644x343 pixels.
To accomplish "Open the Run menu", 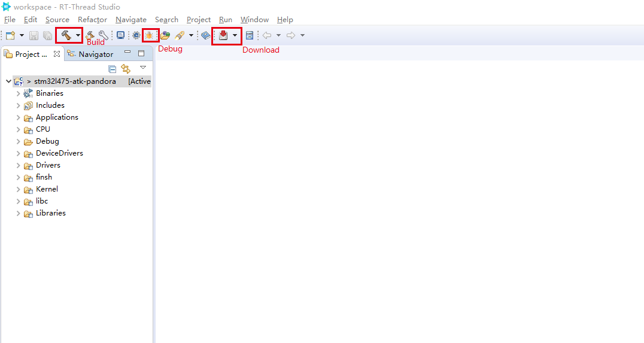I will pos(226,20).
